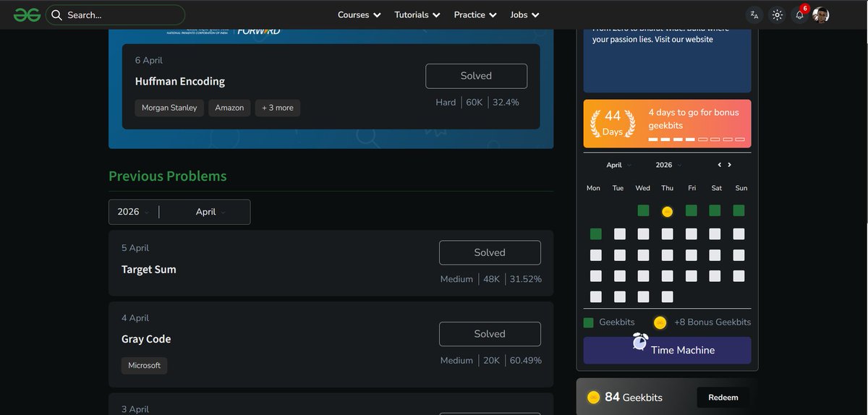The width and height of the screenshot is (868, 415).
Task: Click the Solved button for Huffman Encoding
Action: (476, 76)
